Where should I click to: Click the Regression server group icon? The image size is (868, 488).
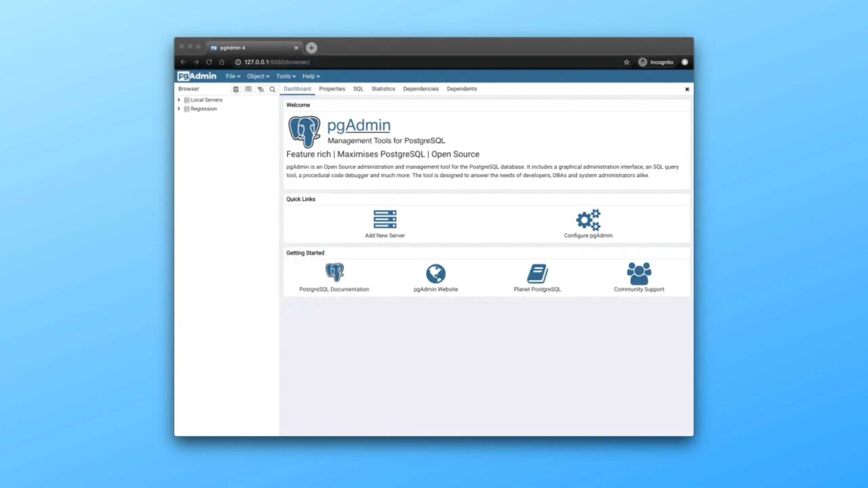[x=186, y=109]
